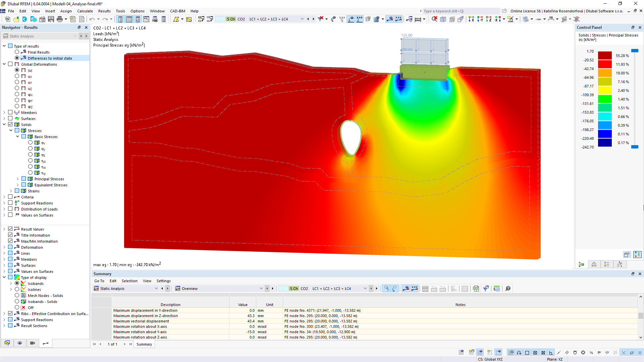The width and height of the screenshot is (644, 362).
Task: Expand the Equivalent Stresses section
Action: click(17, 185)
